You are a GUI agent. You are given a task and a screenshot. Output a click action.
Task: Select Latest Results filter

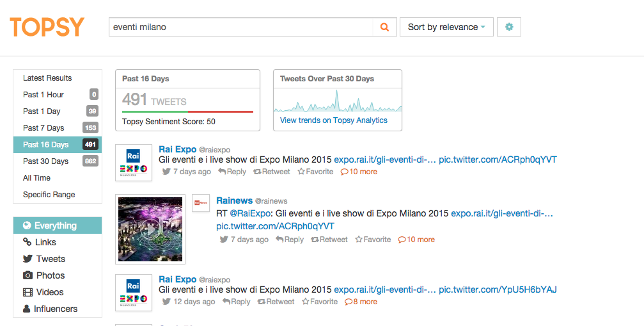(x=58, y=78)
